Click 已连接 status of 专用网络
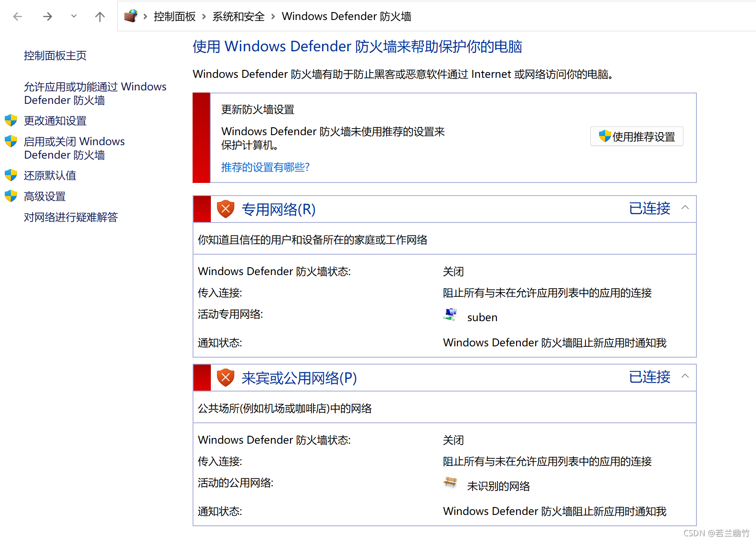 (650, 209)
